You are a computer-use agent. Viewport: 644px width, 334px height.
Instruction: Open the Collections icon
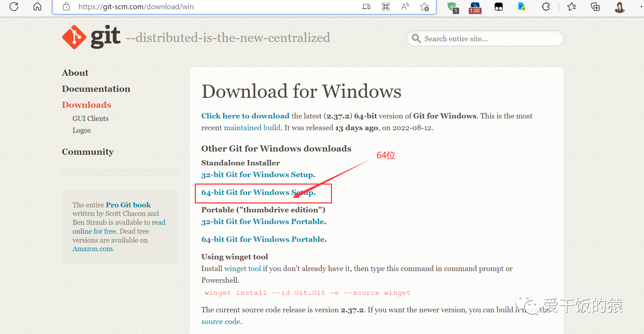[x=595, y=6]
